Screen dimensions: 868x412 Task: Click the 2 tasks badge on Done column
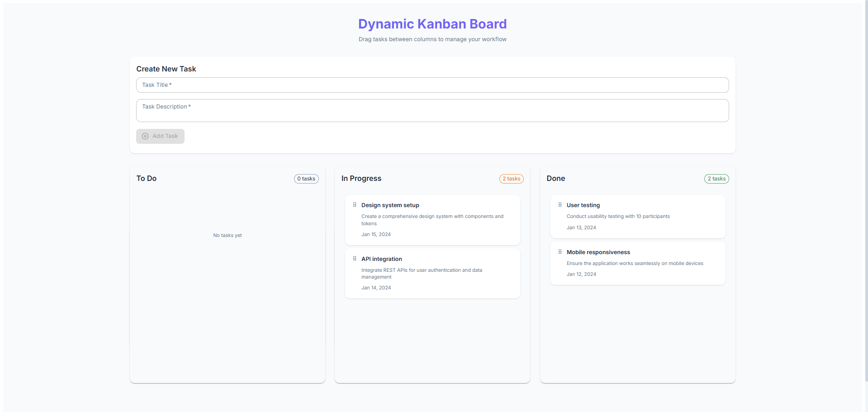pyautogui.click(x=716, y=179)
